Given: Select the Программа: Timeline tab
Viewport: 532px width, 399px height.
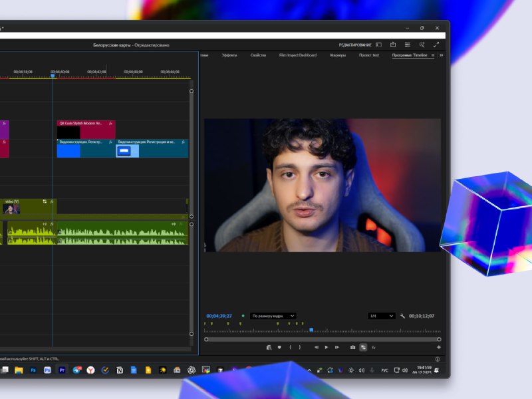Looking at the screenshot, I should tap(410, 55).
